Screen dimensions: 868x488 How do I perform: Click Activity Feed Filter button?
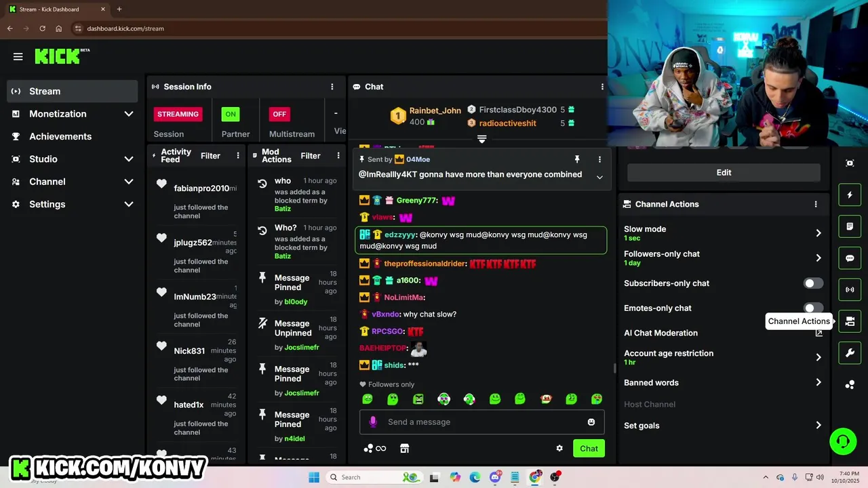pyautogui.click(x=210, y=156)
